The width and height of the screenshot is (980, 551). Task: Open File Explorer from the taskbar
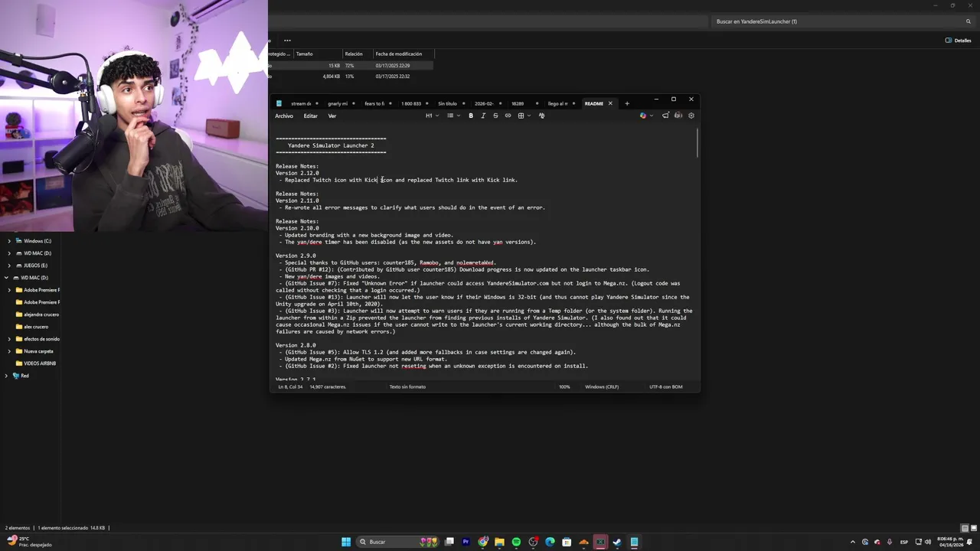499,542
